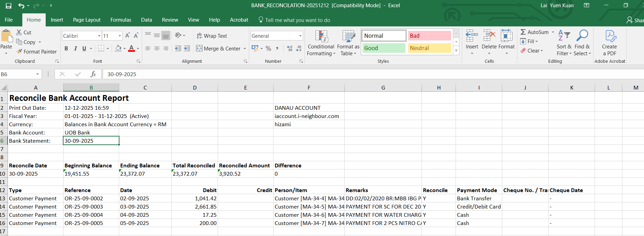Apply the Good cell style swatch
Screen dimensions: 644x236
[x=384, y=48]
